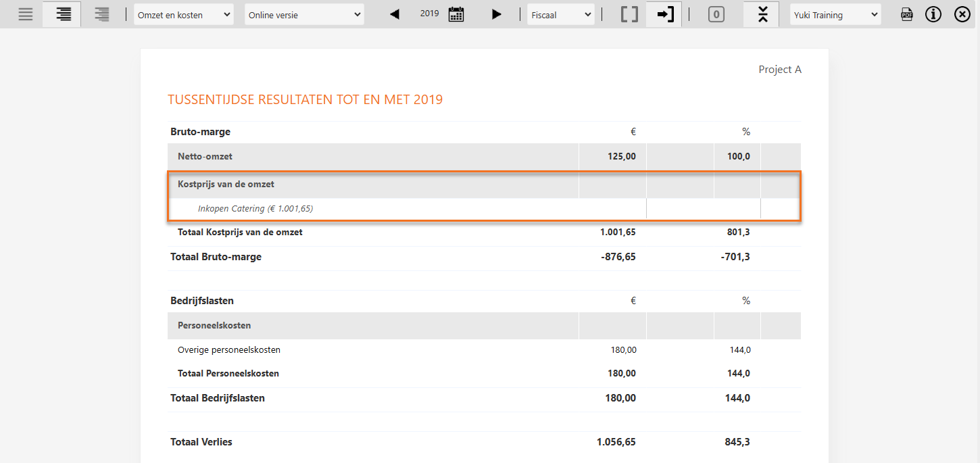Select the first (least indented) detail-level icon
The width and height of the screenshot is (980, 463).
click(26, 14)
